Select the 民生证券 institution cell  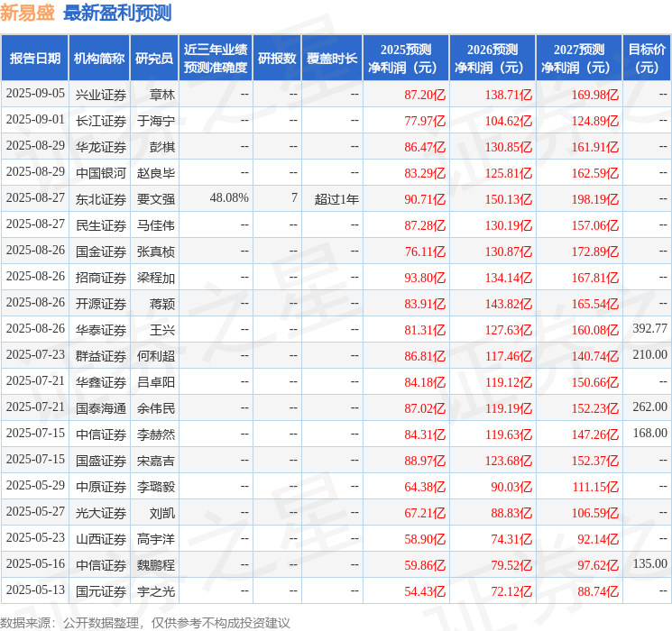point(101,225)
